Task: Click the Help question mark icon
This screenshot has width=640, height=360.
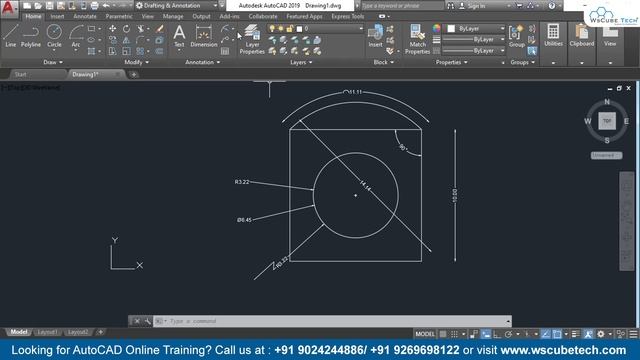Action: click(552, 6)
